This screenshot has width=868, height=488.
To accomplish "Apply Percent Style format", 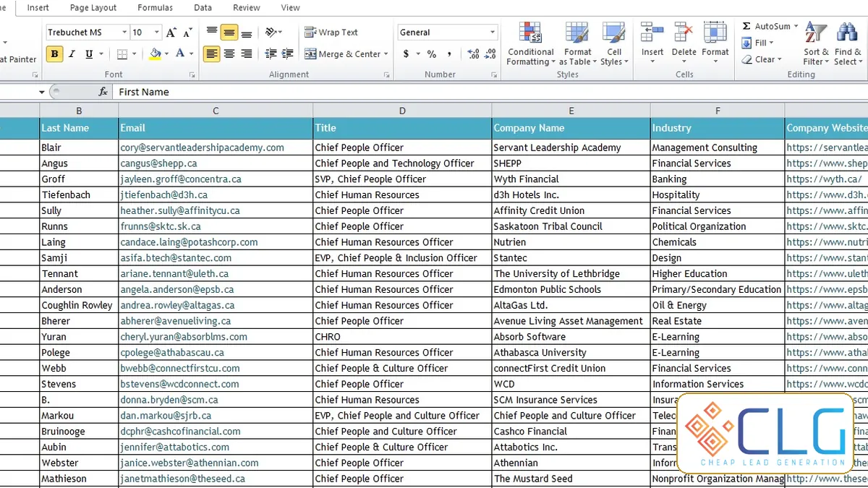I will click(x=432, y=53).
